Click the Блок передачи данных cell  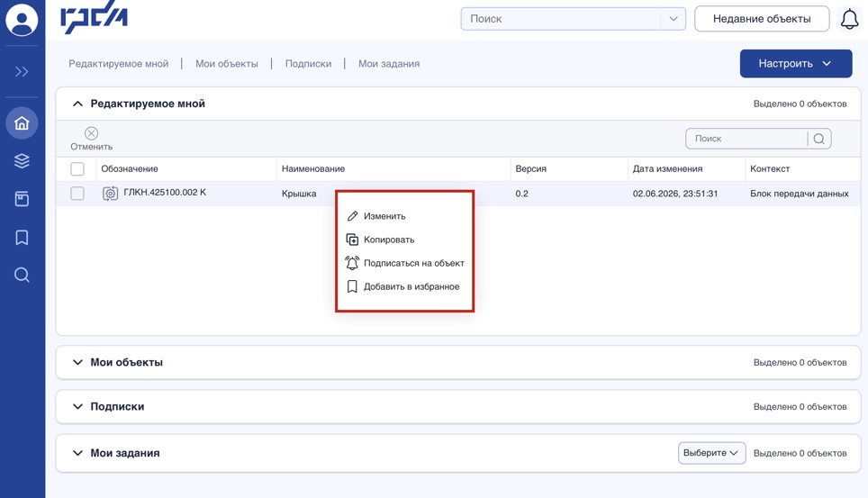[800, 194]
